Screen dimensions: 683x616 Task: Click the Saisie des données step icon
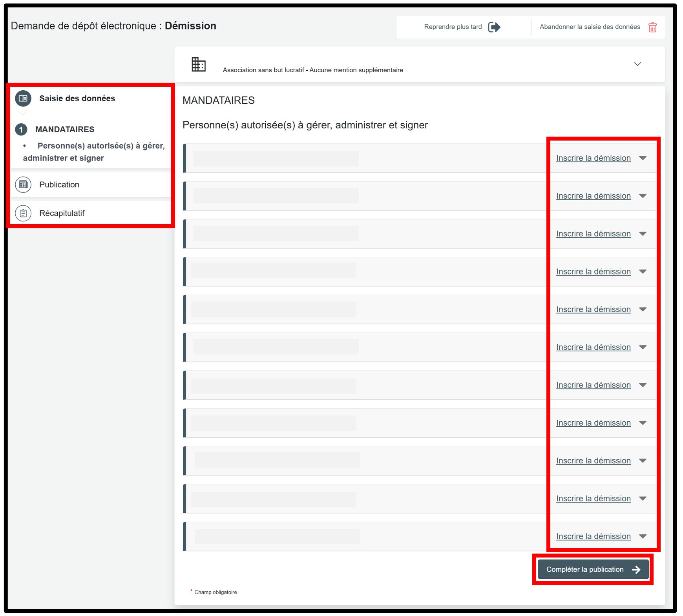click(23, 99)
